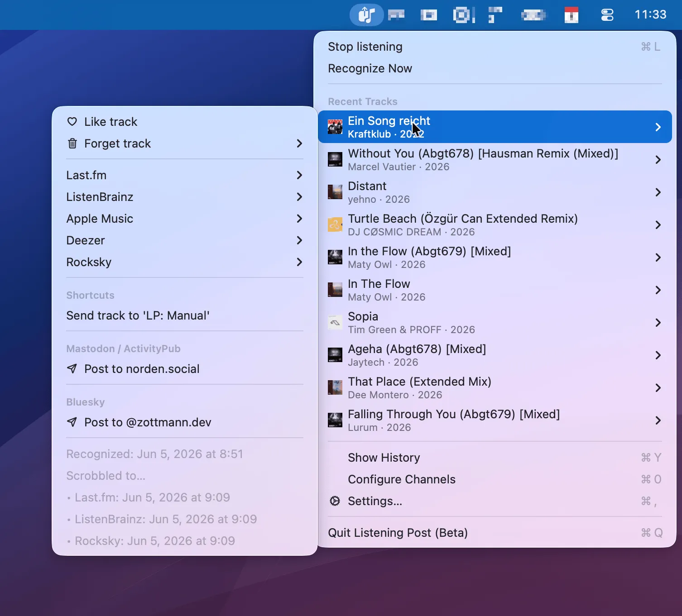Select Stop listening
The image size is (682, 616).
tap(495, 47)
